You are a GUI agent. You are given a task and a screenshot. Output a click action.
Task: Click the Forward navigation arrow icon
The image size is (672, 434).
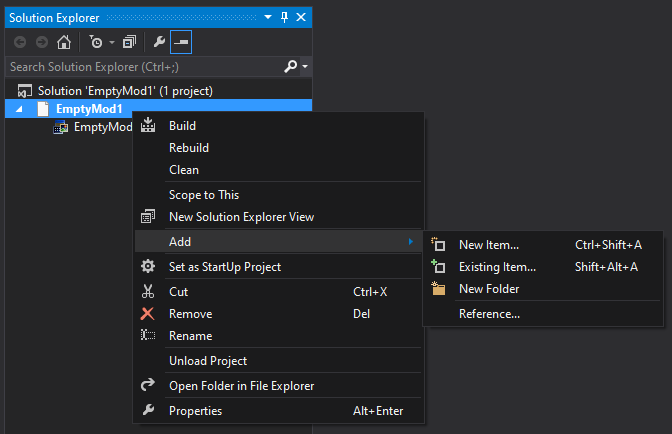click(41, 42)
